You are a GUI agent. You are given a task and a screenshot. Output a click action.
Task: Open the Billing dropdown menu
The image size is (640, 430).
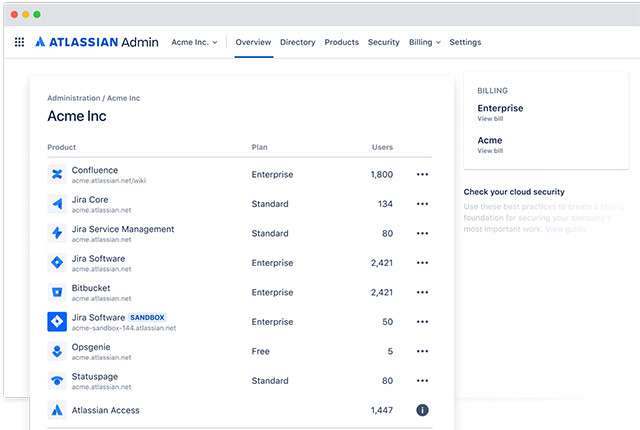click(424, 42)
